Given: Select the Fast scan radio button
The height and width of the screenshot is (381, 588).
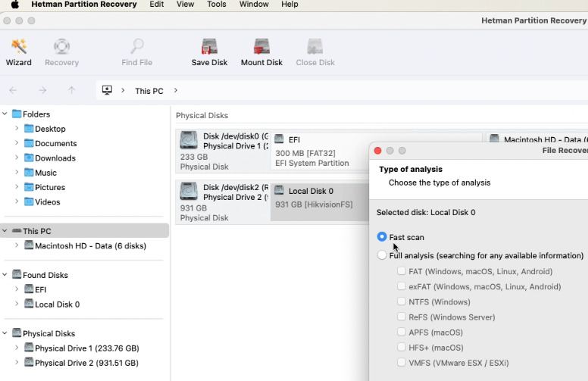Looking at the screenshot, I should point(382,236).
